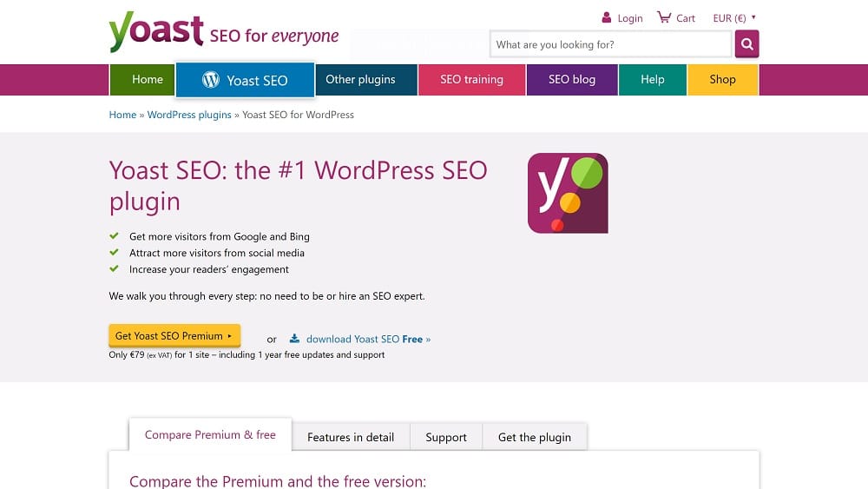Click the download Yoast SEO Free link

pos(368,339)
